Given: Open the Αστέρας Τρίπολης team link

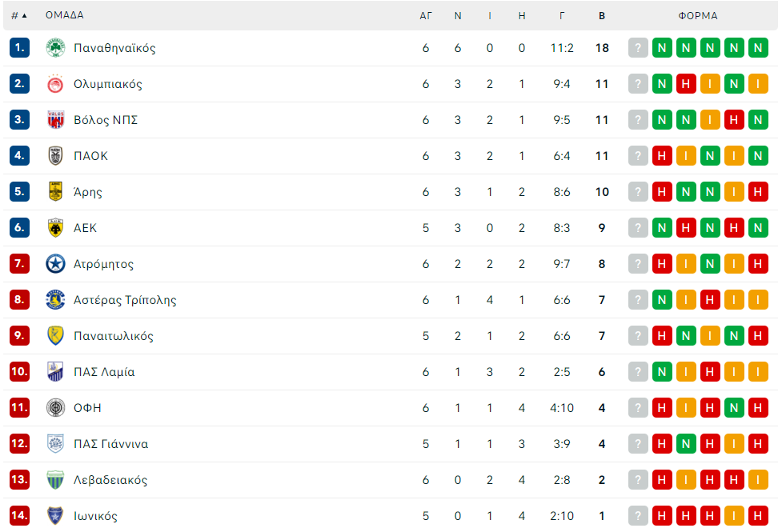Looking at the screenshot, I should 125,300.
